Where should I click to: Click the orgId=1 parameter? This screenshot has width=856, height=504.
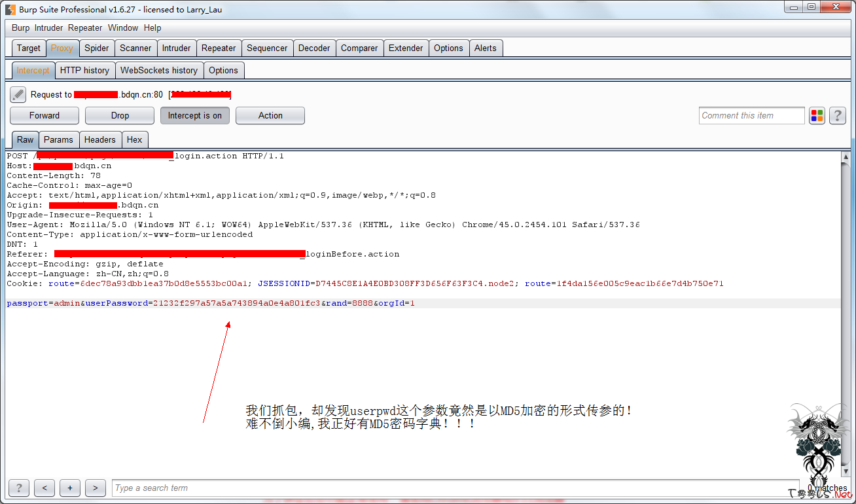pyautogui.click(x=397, y=303)
